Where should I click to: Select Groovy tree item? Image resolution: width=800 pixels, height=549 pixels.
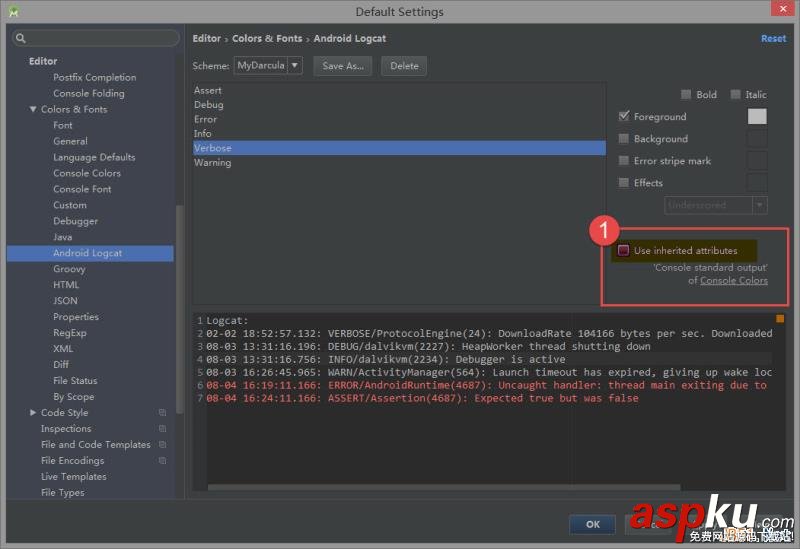(69, 269)
